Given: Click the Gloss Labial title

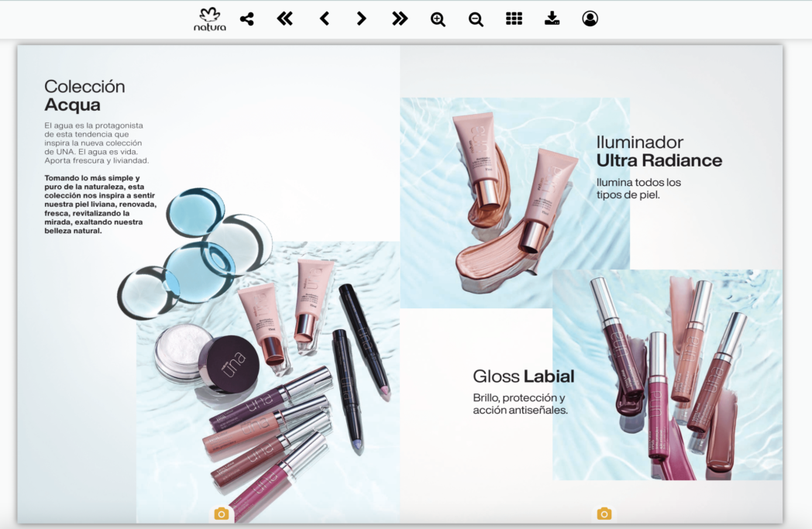Looking at the screenshot, I should click(524, 377).
